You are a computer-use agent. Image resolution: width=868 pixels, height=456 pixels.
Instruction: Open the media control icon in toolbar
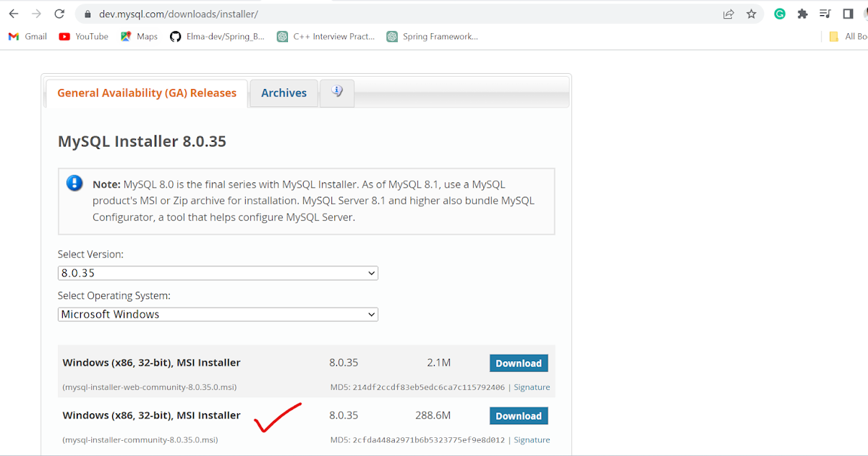pyautogui.click(x=825, y=14)
